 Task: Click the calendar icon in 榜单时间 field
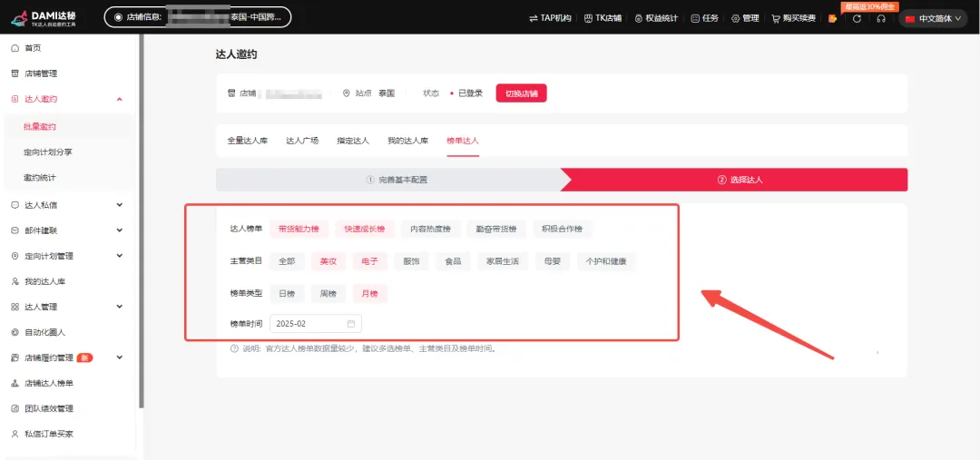coord(351,324)
